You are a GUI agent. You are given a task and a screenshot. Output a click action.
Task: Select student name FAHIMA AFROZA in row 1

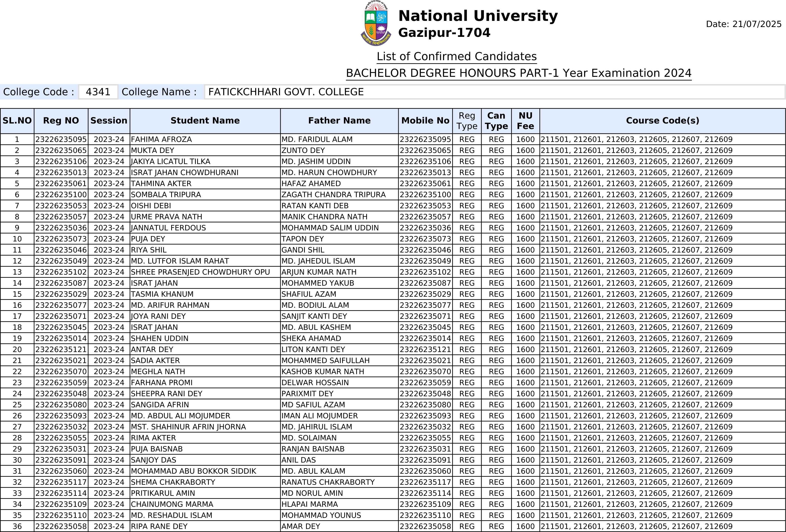pyautogui.click(x=161, y=139)
